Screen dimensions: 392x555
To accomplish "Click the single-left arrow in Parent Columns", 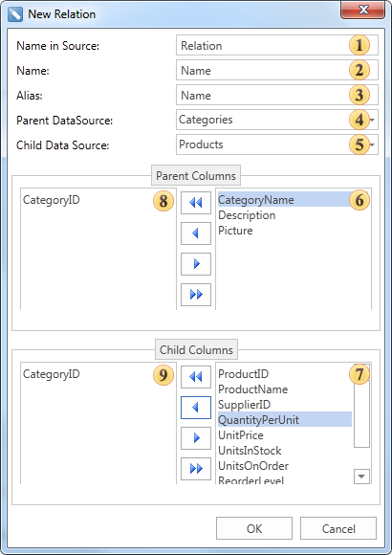I will 196,233.
